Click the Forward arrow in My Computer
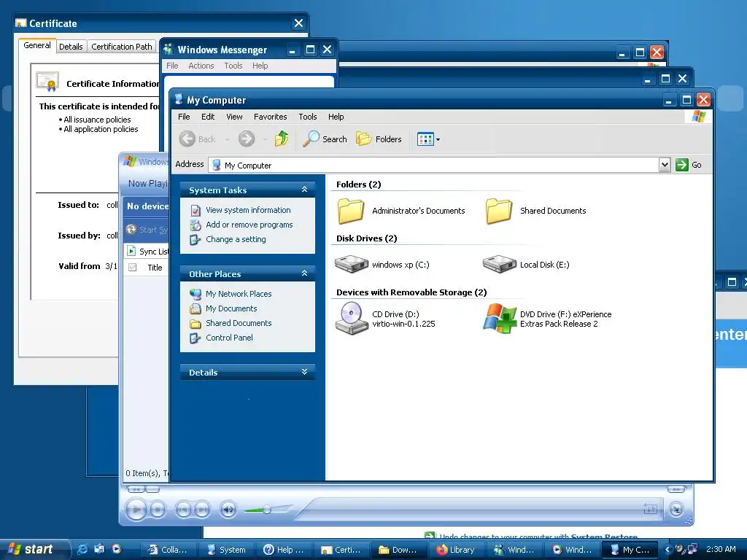The width and height of the screenshot is (747, 560). tap(247, 139)
